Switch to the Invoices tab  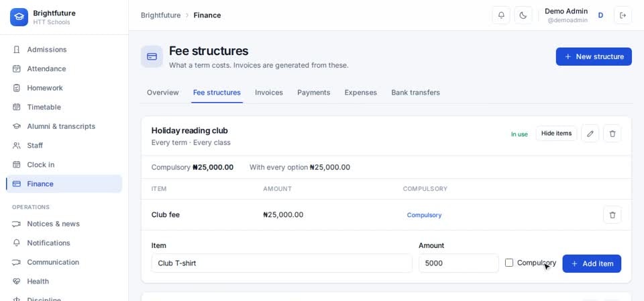(268, 93)
